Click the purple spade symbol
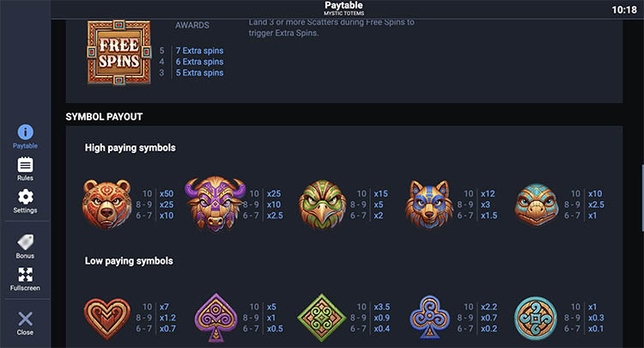 coord(216,318)
